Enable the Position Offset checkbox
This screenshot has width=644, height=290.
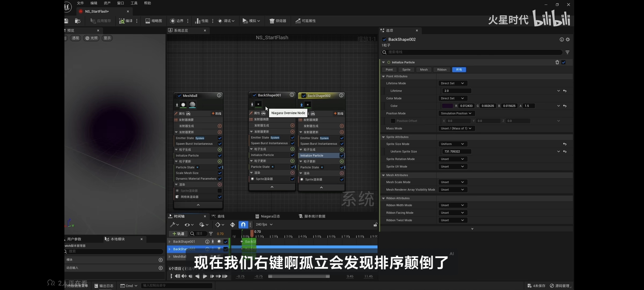click(393, 121)
